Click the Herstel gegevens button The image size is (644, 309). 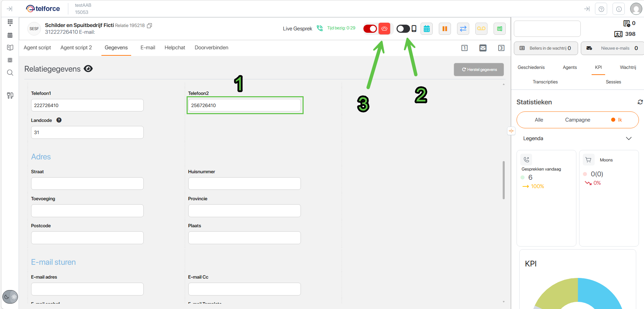click(x=479, y=70)
